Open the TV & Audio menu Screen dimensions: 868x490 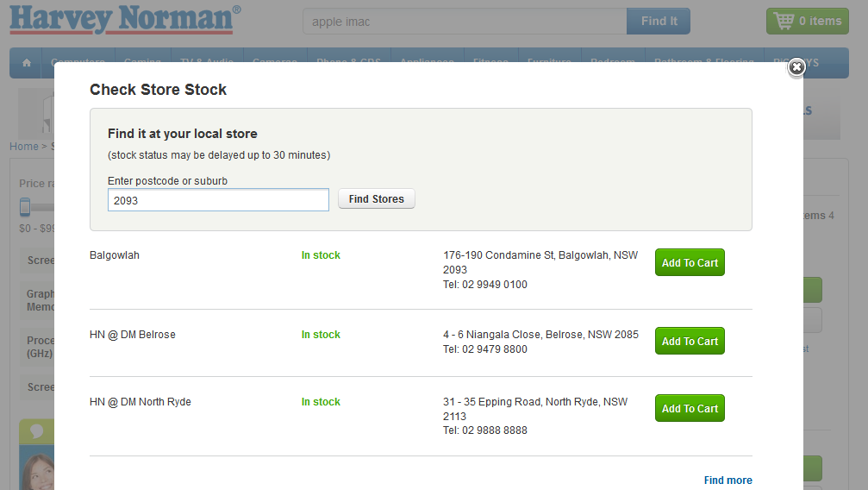coord(206,62)
